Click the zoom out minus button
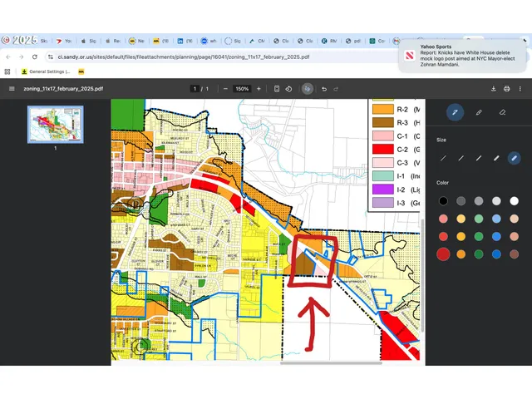This screenshot has height=399, width=532. [x=225, y=88]
